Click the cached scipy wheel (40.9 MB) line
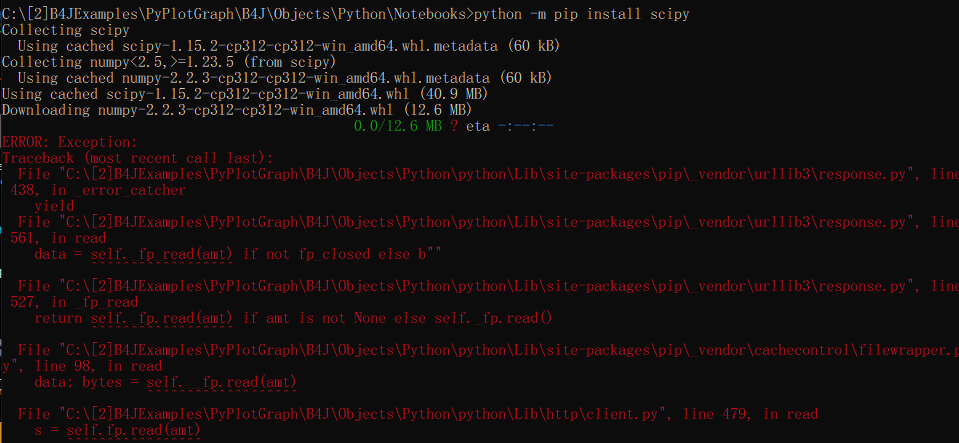The height and width of the screenshot is (443, 959). tap(244, 94)
